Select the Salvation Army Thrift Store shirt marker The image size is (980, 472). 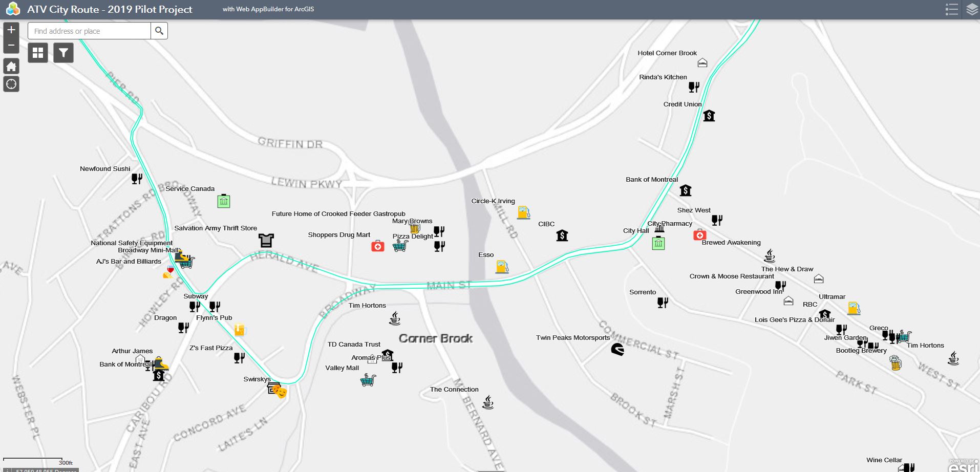pos(266,240)
